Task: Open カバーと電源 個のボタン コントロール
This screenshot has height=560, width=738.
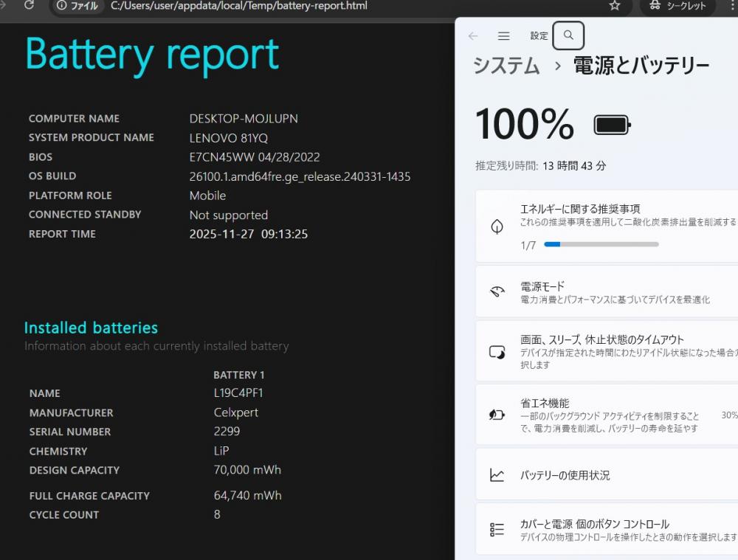Action: [607, 530]
